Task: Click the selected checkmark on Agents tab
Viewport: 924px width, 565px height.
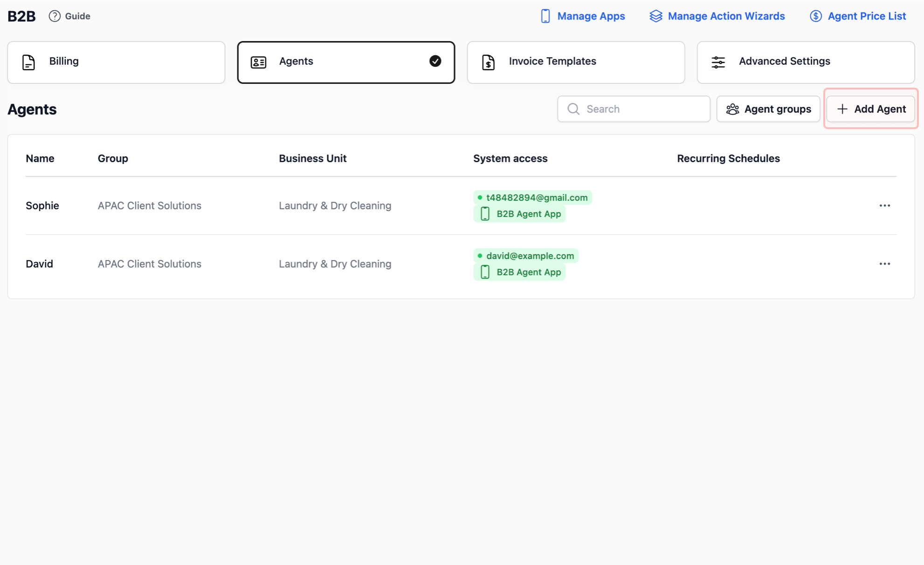Action: point(435,61)
